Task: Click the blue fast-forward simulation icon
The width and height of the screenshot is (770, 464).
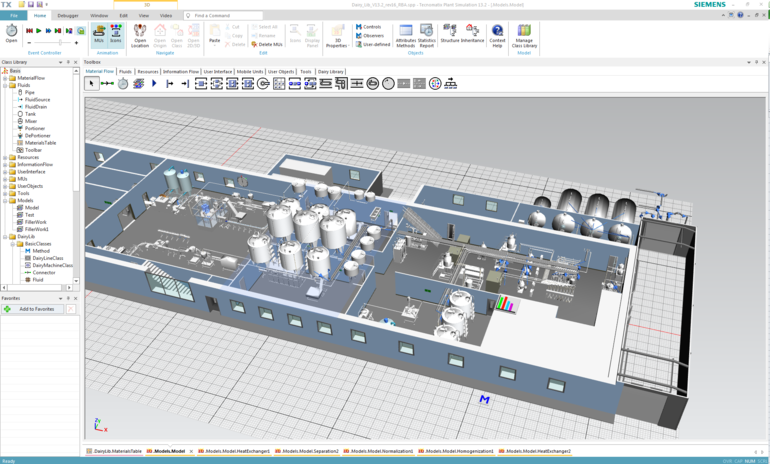Action: [x=48, y=30]
